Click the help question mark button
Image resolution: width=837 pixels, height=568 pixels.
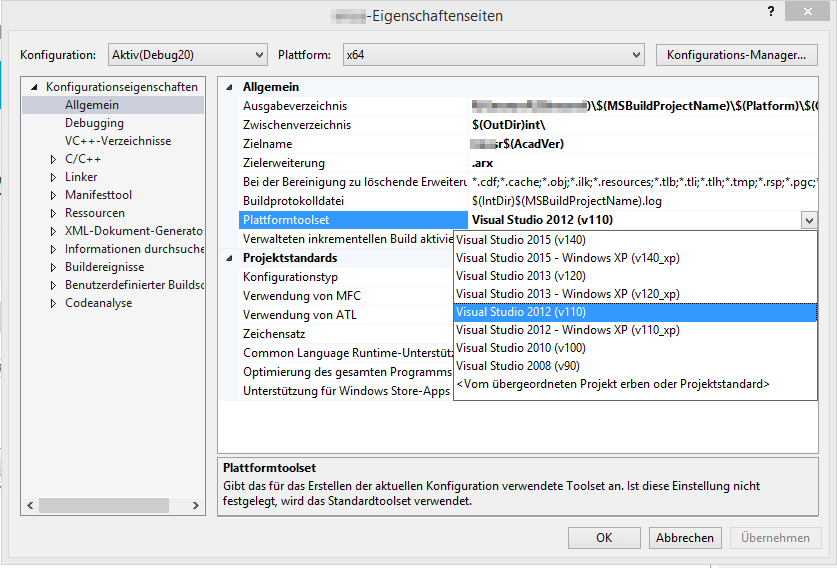pyautogui.click(x=771, y=11)
